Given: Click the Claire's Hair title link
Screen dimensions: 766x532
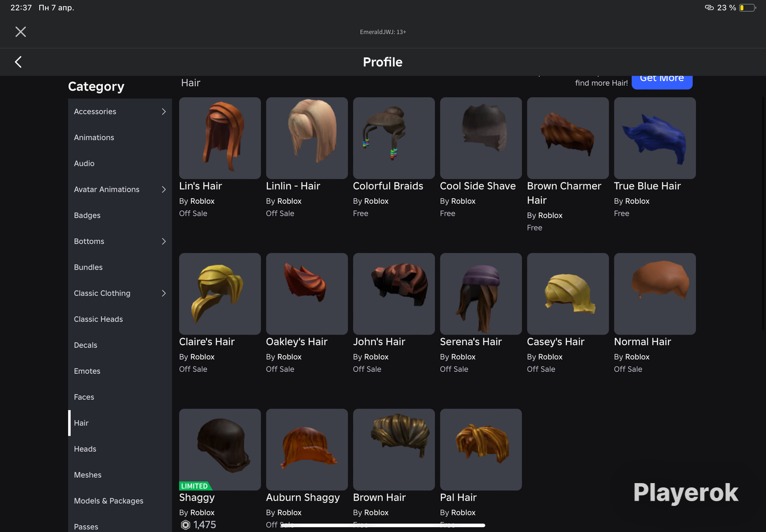Looking at the screenshot, I should coord(207,342).
